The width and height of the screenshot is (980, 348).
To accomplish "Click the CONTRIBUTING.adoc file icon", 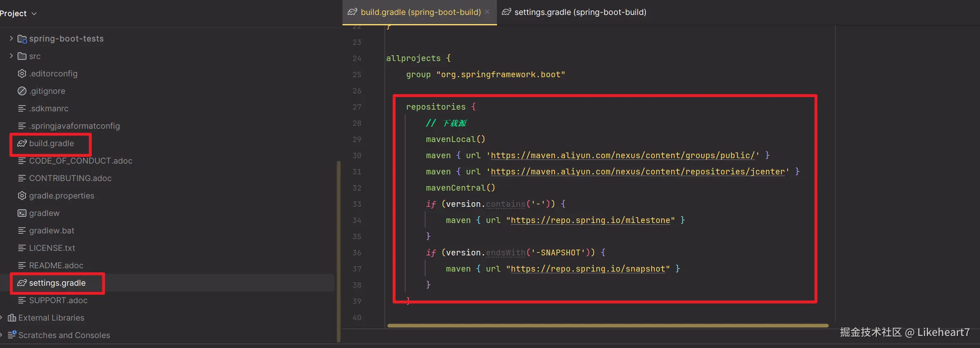I will point(22,178).
